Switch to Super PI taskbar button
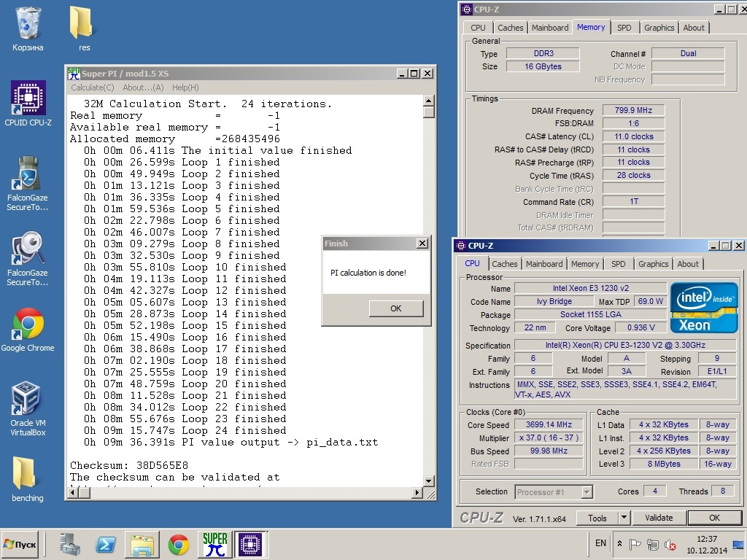This screenshot has height=560, width=747. (x=214, y=544)
